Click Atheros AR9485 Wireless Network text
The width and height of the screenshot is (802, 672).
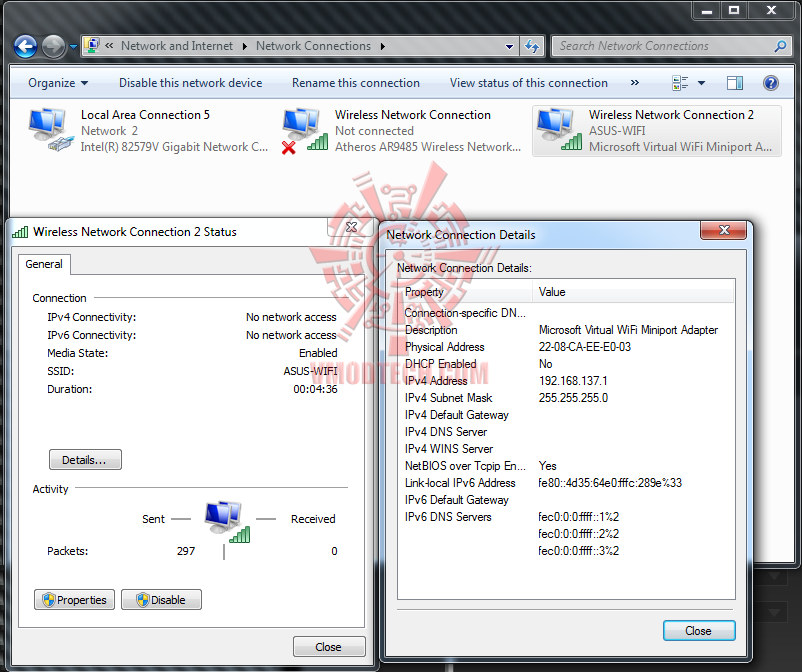coord(428,147)
